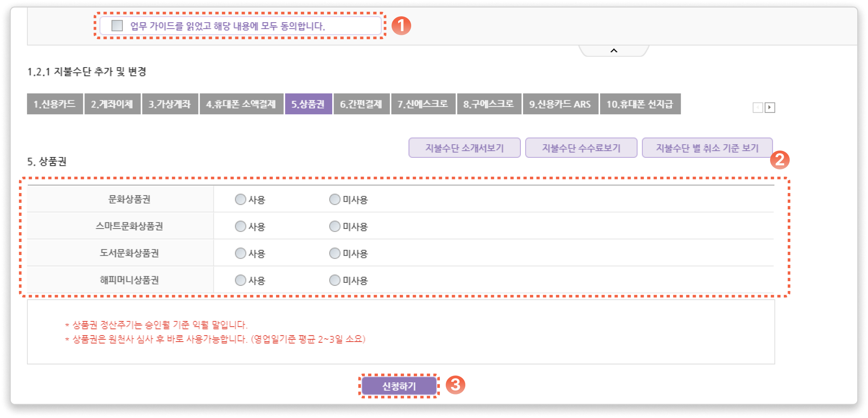Select 사용 for 도서문화상품권
This screenshot has height=418, width=868.
(x=240, y=253)
